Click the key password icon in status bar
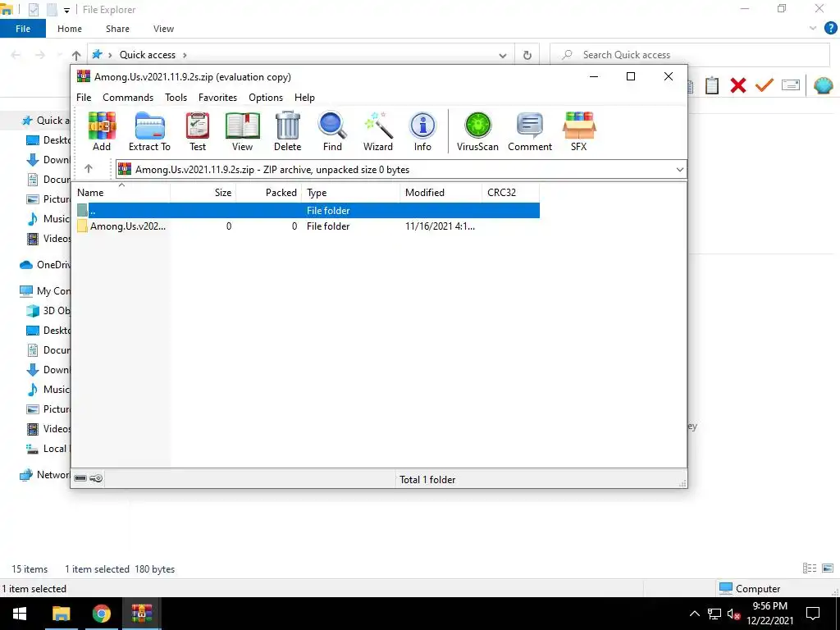Screen dimensions: 840x630 [96, 478]
